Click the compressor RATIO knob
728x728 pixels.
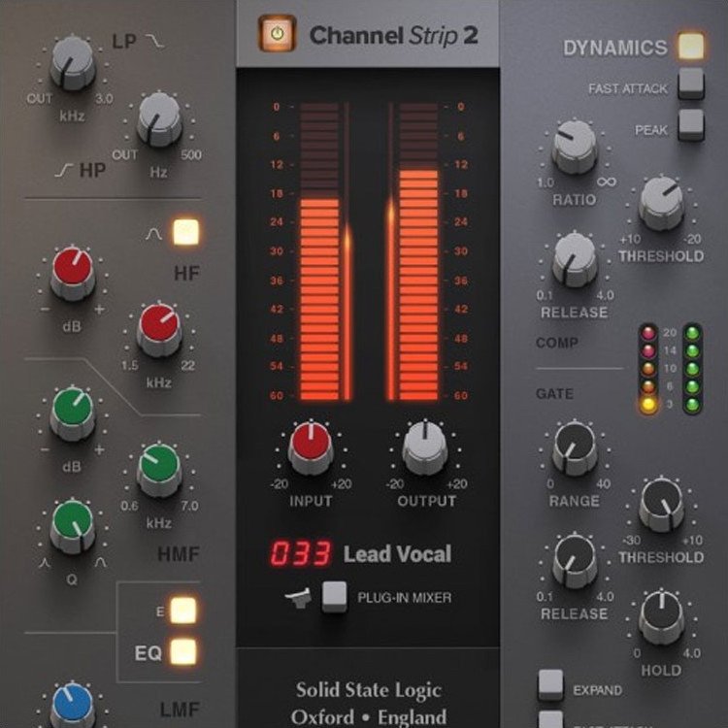pos(575,148)
